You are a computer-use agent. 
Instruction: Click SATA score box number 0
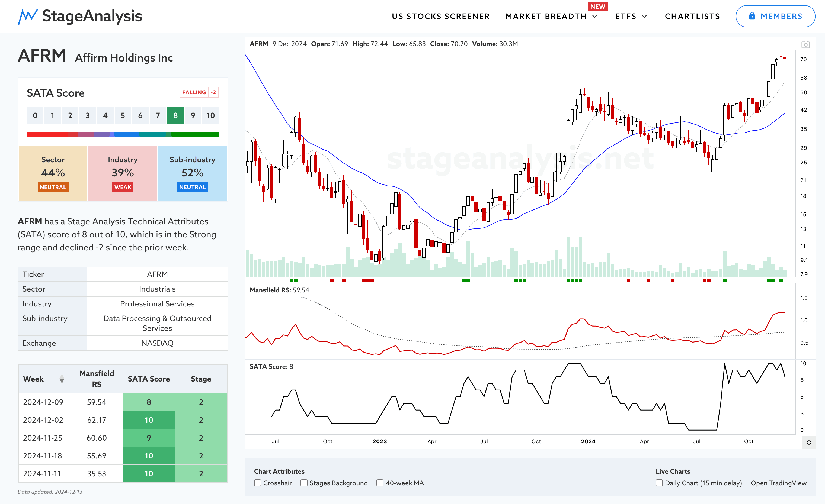pyautogui.click(x=35, y=115)
